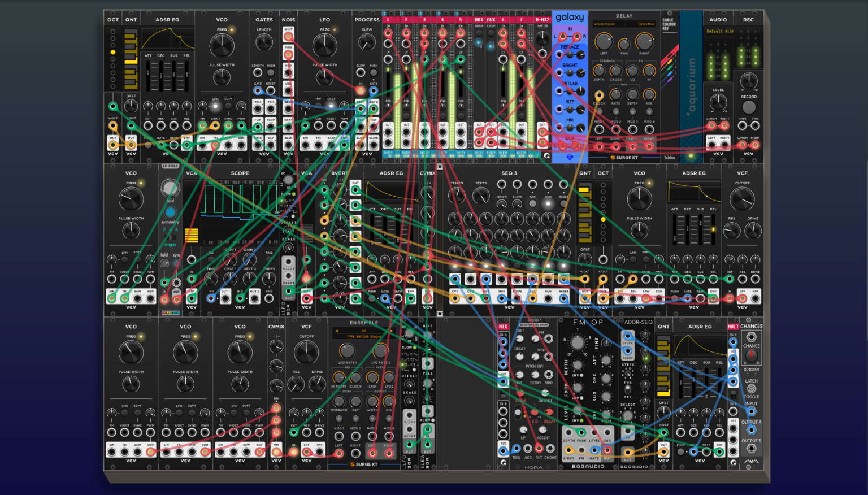Click the REC module GATE input jack

tap(743, 126)
